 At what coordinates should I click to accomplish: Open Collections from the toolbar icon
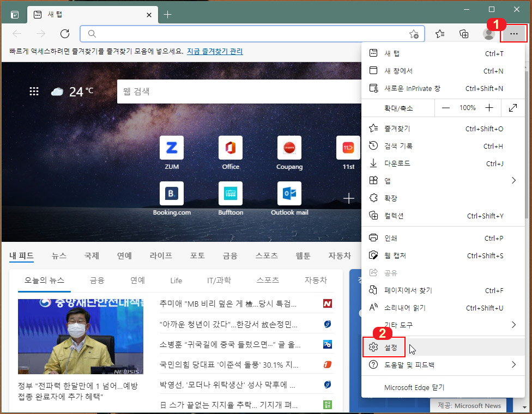[464, 33]
